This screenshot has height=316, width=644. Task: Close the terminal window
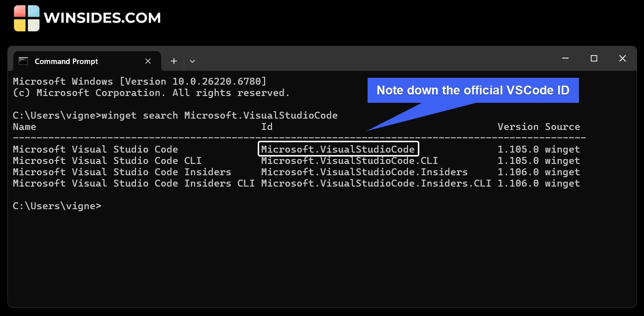pos(622,58)
